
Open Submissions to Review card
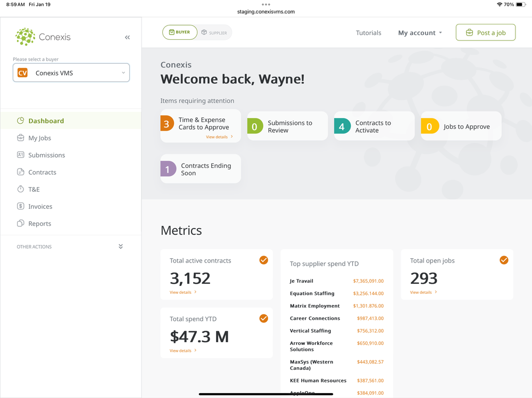coord(287,126)
